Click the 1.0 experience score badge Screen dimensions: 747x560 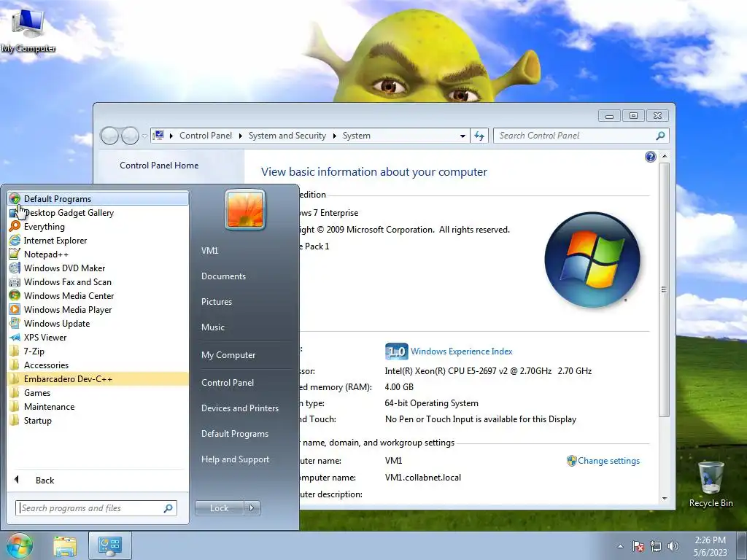pyautogui.click(x=396, y=351)
